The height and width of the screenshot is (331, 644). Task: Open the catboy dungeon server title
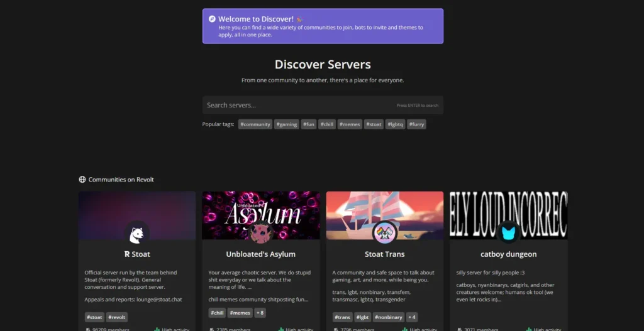(x=508, y=254)
